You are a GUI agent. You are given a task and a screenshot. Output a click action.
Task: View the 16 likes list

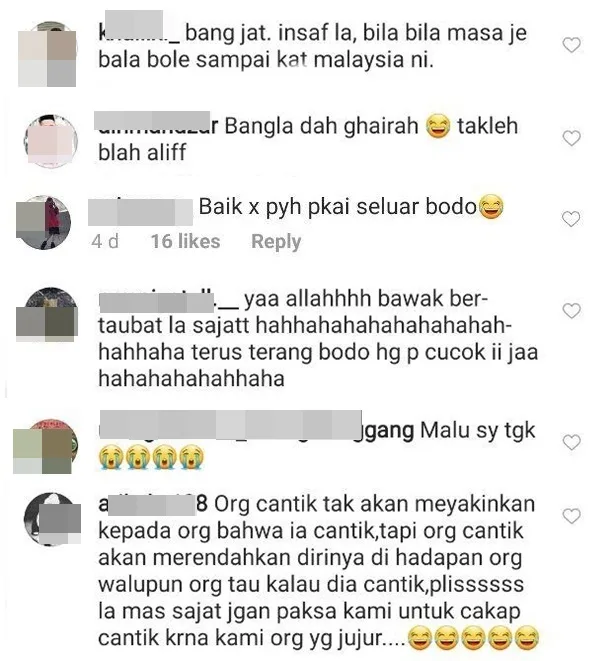coord(185,242)
